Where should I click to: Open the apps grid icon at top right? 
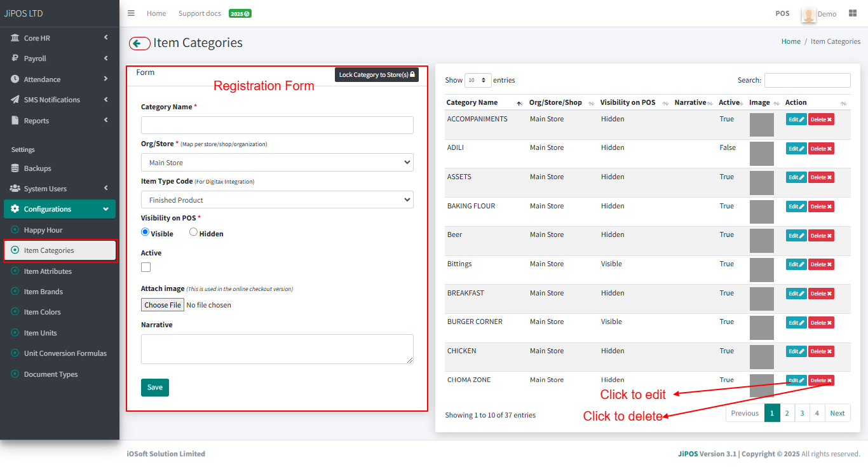(x=853, y=13)
